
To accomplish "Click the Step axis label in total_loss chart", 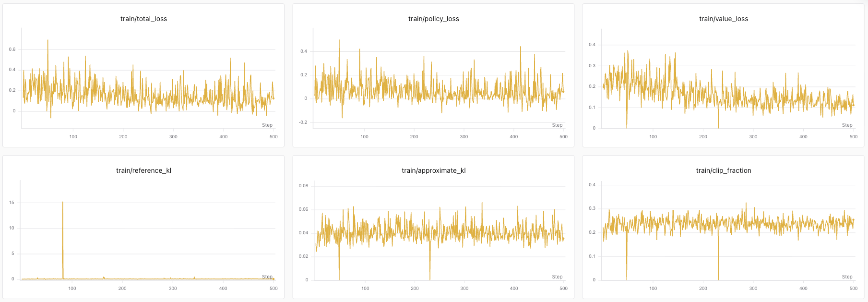I will coord(267,125).
